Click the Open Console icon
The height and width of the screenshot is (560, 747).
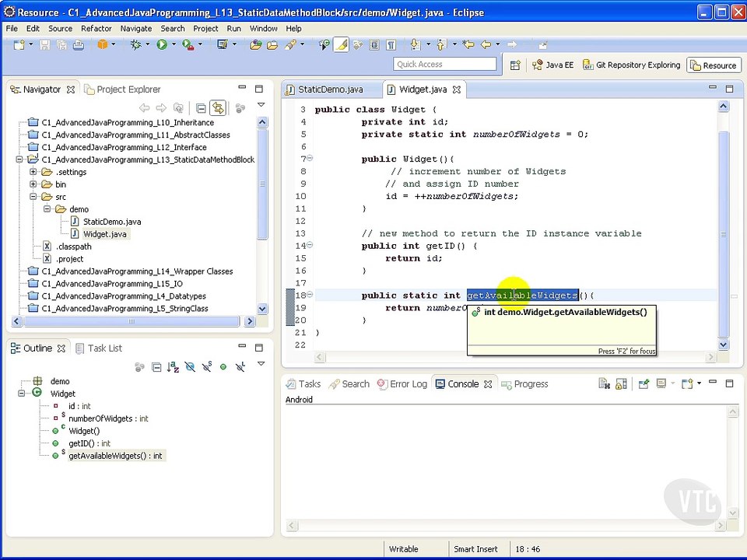click(687, 383)
